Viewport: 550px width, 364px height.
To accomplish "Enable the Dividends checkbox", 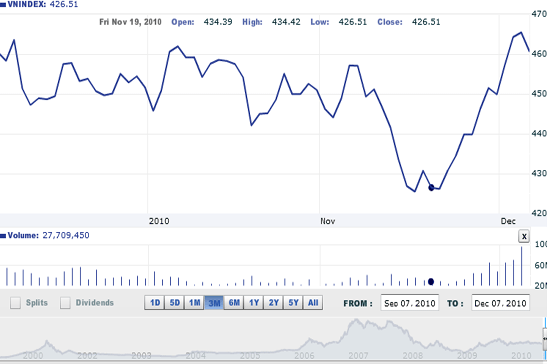I will coord(65,303).
